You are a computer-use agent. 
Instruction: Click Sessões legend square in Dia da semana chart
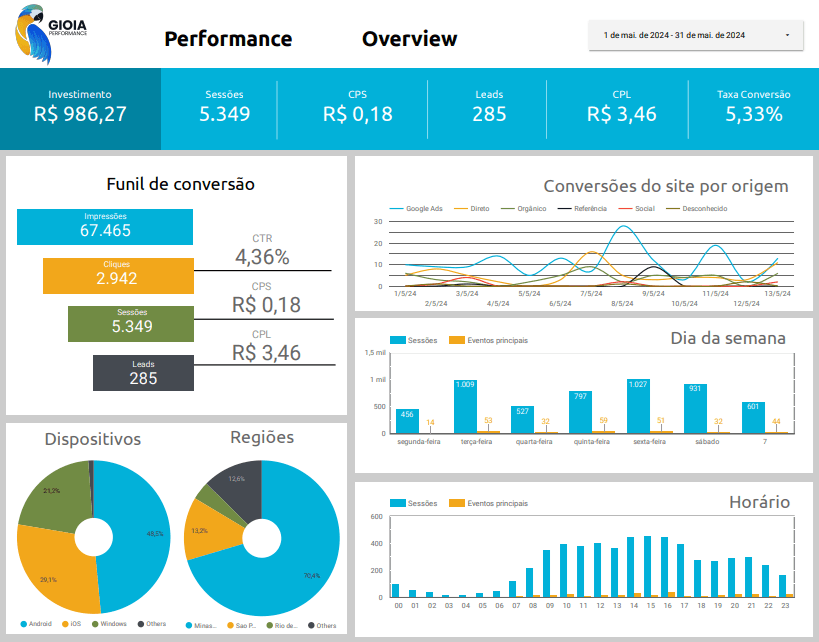[397, 340]
